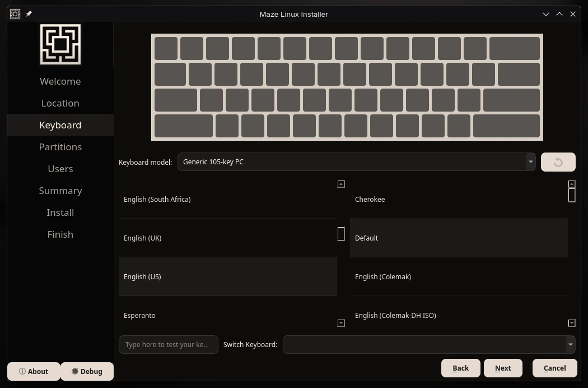Click the layout list scrollbar handle
588x388 pixels.
(341, 234)
